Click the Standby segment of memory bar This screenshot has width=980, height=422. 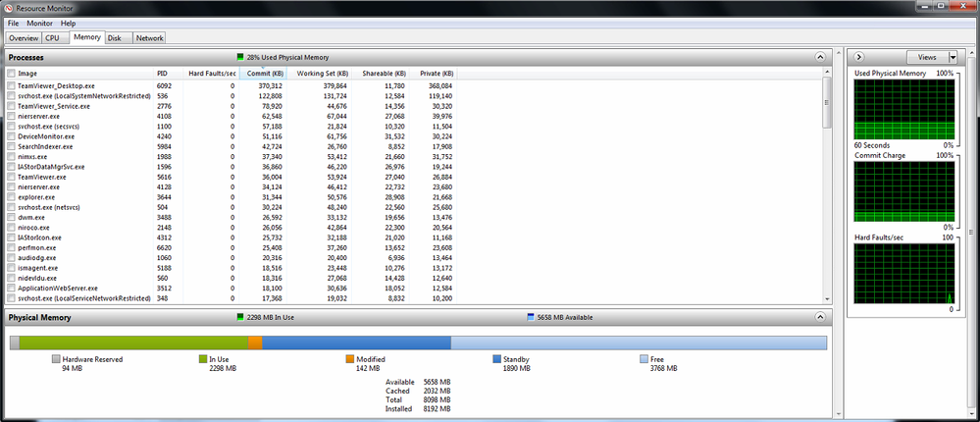pyautogui.click(x=356, y=343)
